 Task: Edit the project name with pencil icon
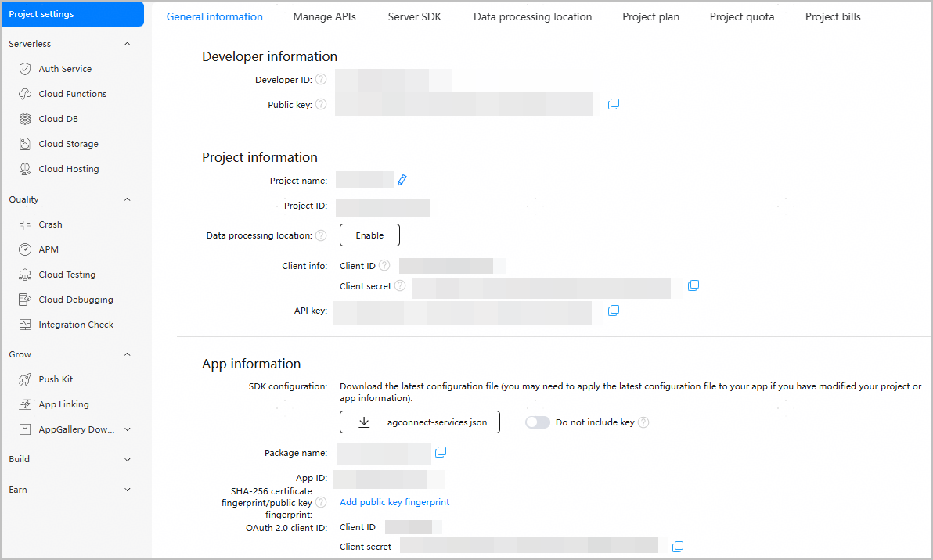point(403,181)
